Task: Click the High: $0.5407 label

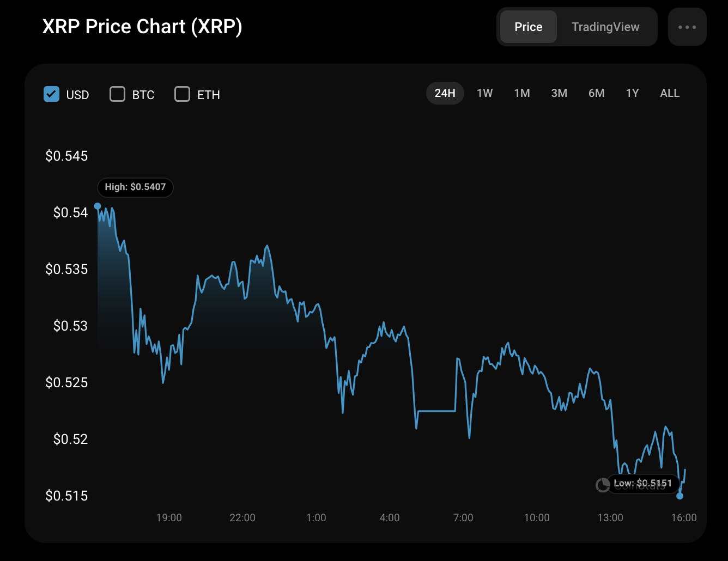Action: point(135,187)
